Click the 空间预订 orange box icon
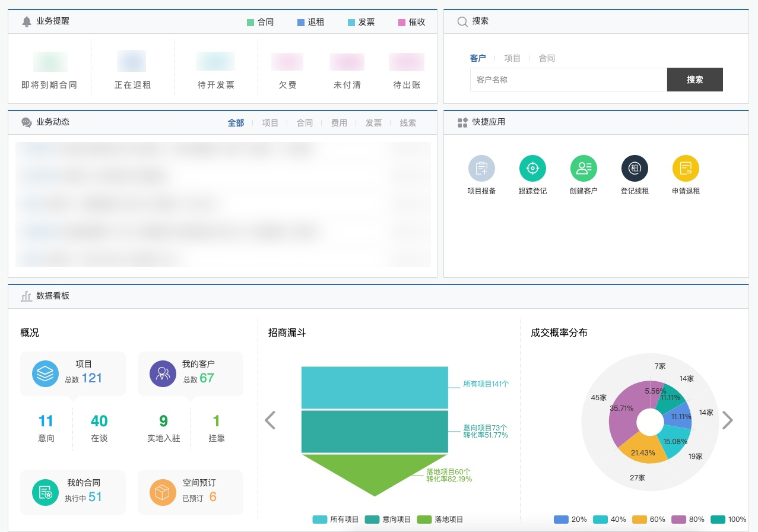758x532 pixels. coord(163,492)
